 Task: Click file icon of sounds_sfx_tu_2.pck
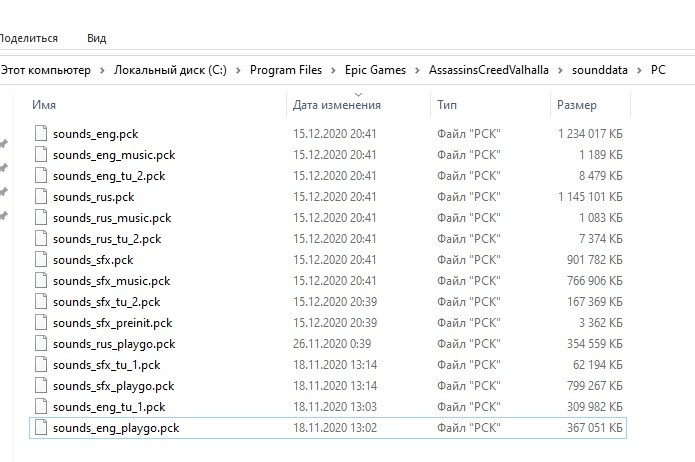point(41,301)
